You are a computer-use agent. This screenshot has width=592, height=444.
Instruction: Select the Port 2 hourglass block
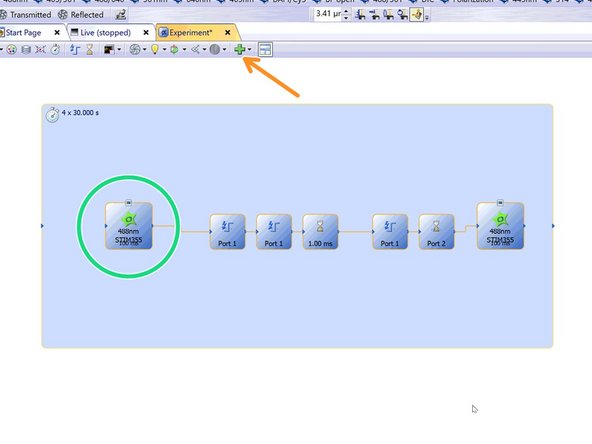tap(436, 232)
